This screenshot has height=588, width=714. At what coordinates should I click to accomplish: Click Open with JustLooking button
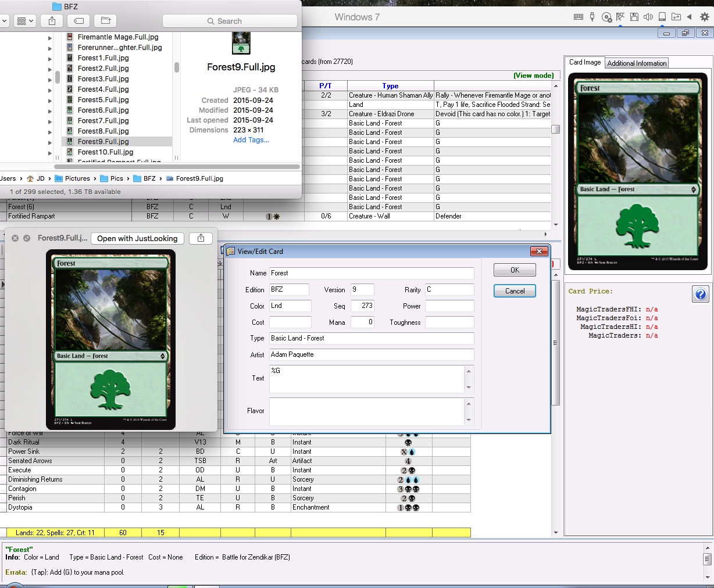coord(137,238)
